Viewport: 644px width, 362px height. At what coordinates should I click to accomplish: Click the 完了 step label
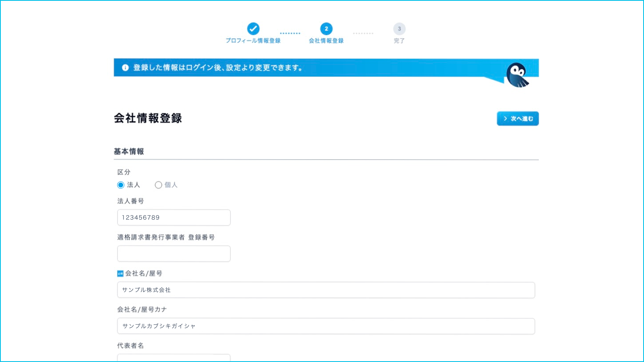[x=399, y=41]
